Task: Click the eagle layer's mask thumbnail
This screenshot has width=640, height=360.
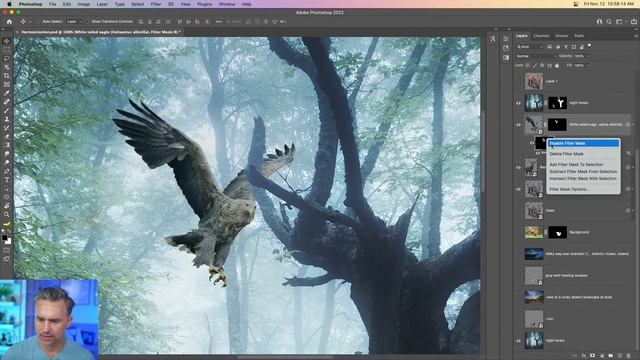Action: [x=557, y=124]
